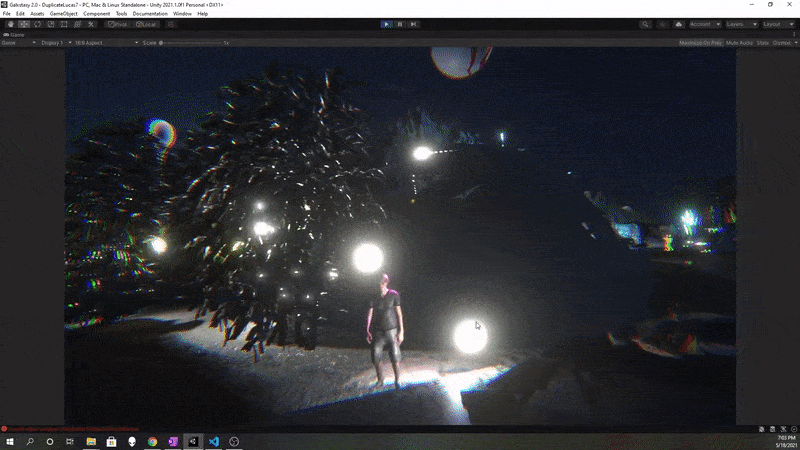The width and height of the screenshot is (800, 450).
Task: Open OBS Studio from the taskbar
Action: click(x=234, y=441)
